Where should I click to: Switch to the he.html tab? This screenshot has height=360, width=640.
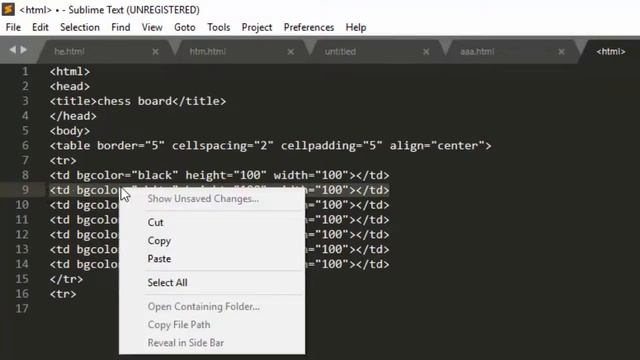69,52
